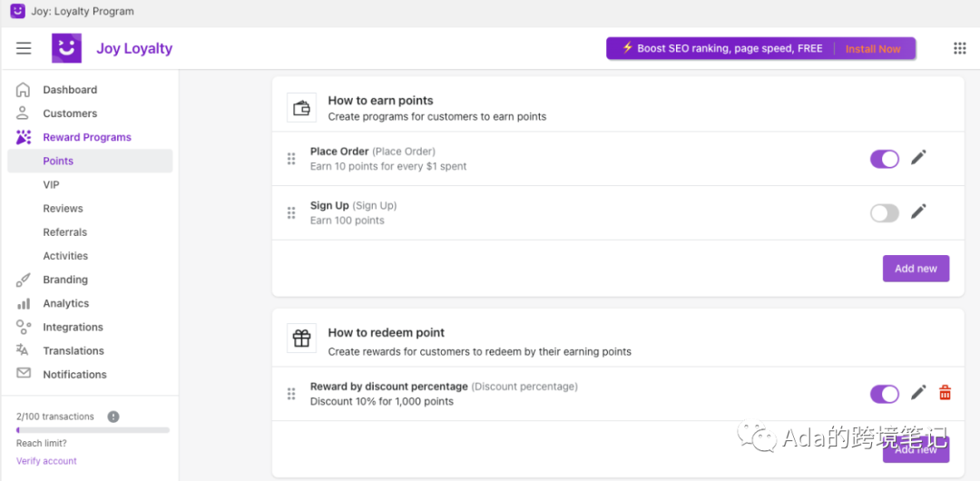980x481 pixels.
Task: Disable the discount percentage reward toggle
Action: click(885, 394)
